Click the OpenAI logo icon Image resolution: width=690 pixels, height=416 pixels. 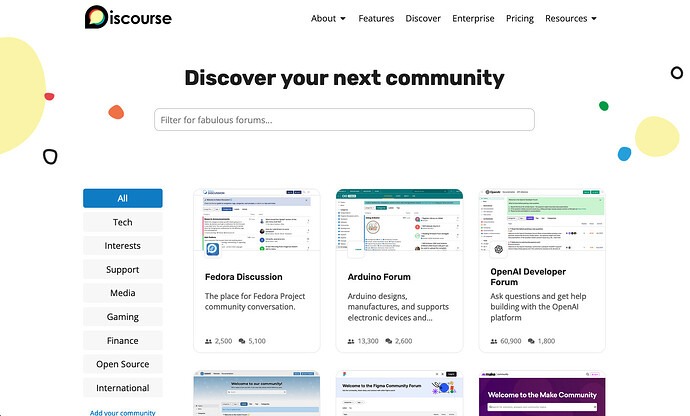pyautogui.click(x=498, y=250)
